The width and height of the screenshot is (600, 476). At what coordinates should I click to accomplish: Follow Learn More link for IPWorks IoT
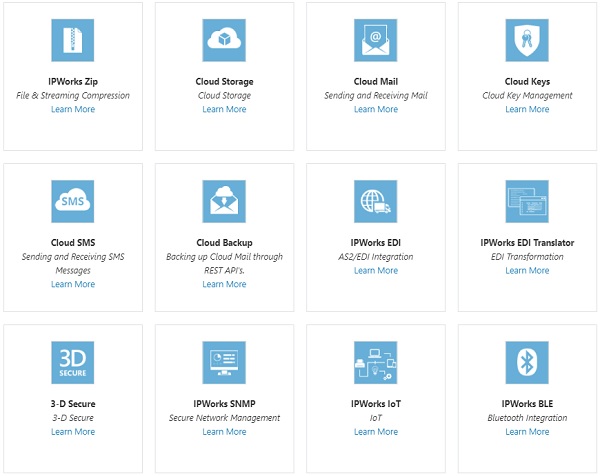coord(376,432)
